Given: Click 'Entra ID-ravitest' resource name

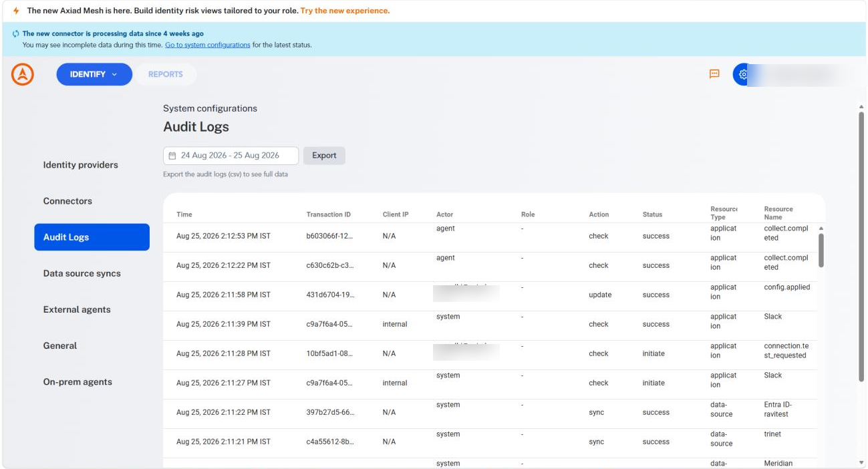Looking at the screenshot, I should point(778,410).
